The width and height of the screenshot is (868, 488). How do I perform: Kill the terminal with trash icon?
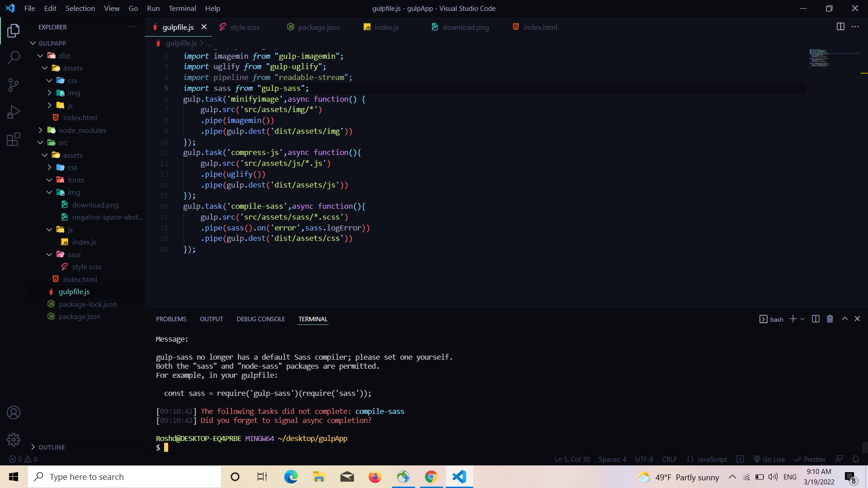(x=830, y=319)
